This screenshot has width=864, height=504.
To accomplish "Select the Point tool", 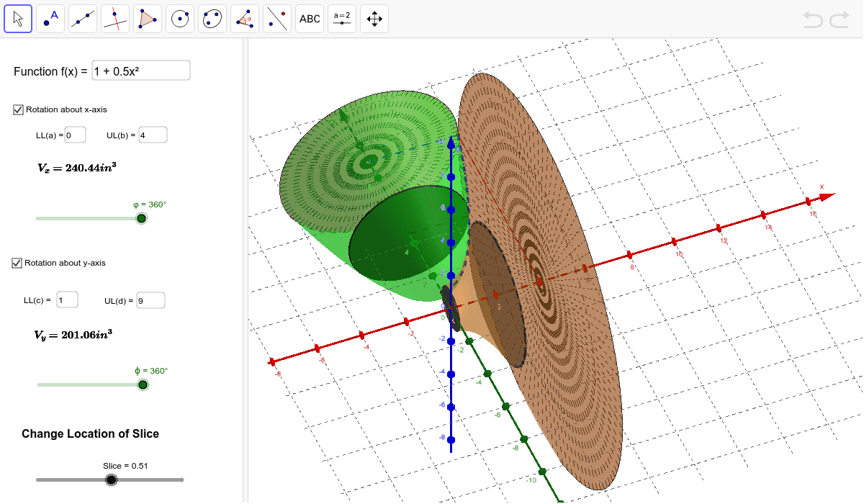I will point(50,18).
